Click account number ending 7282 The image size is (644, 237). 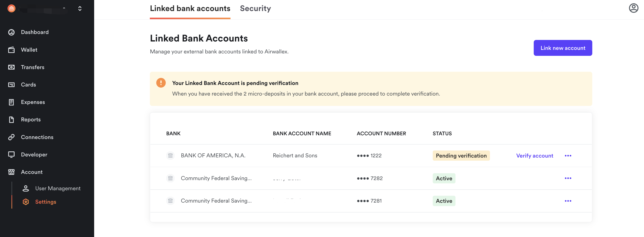370,178
